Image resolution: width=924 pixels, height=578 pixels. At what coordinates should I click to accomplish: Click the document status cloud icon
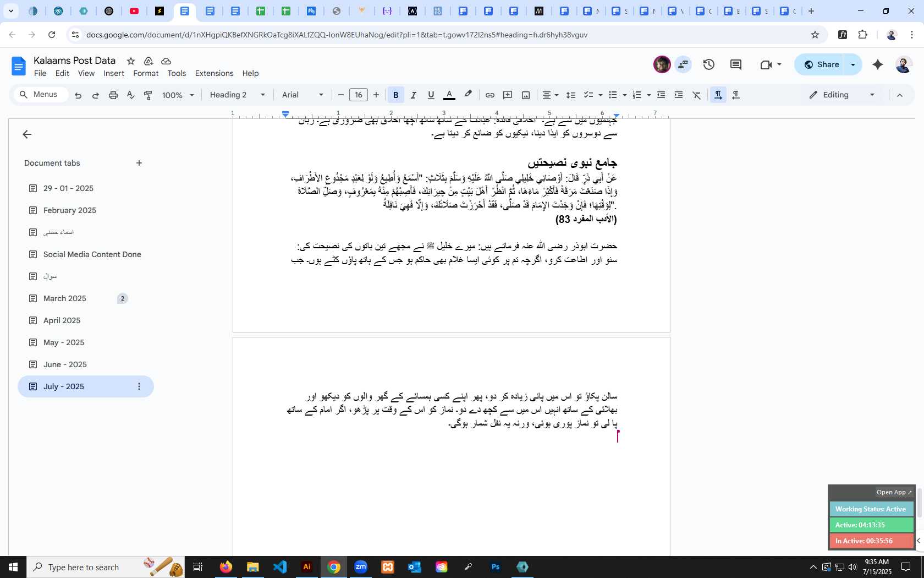click(166, 61)
